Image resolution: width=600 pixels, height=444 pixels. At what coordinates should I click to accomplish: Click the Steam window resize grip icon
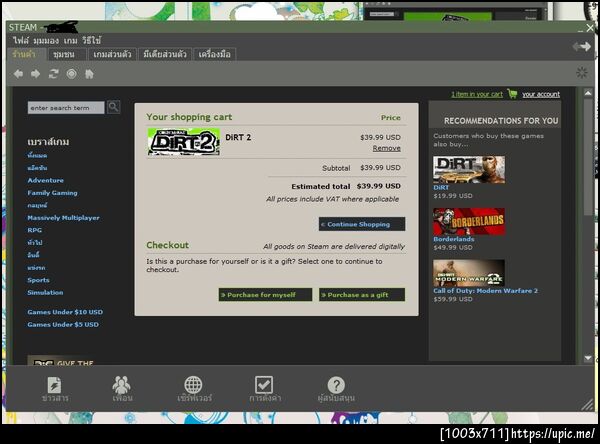588,405
